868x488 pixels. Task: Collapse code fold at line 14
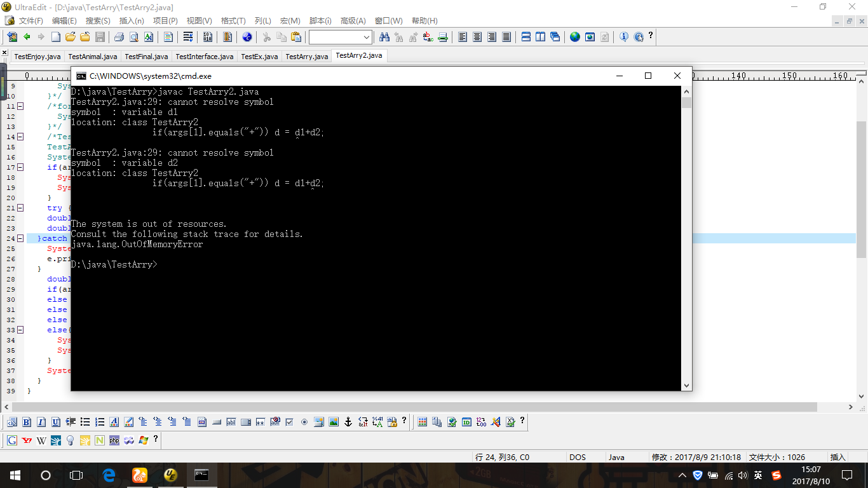click(x=20, y=137)
